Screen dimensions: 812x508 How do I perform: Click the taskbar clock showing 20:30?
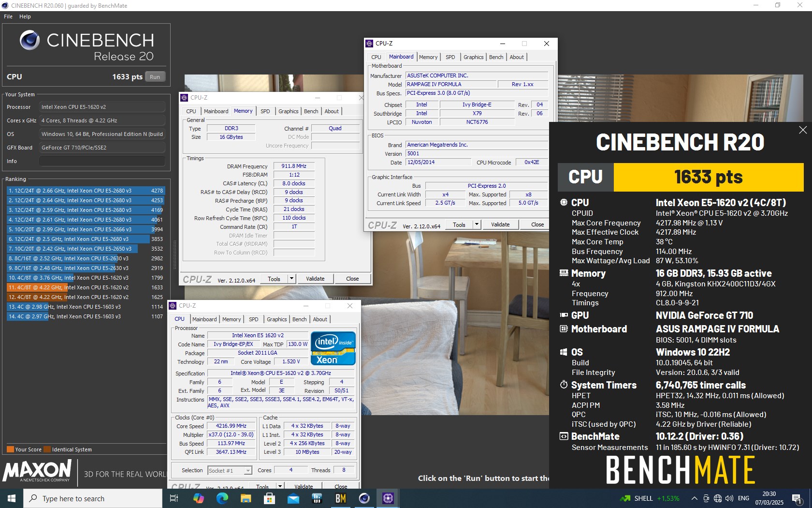(769, 498)
